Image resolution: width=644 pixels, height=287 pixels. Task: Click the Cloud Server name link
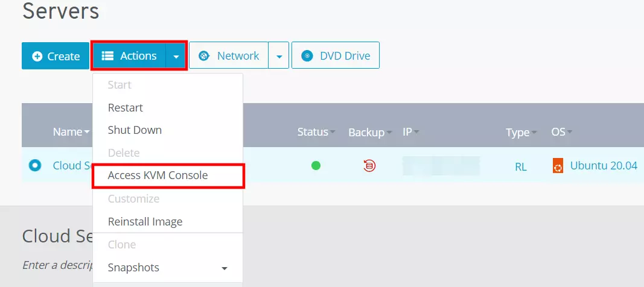tap(72, 166)
